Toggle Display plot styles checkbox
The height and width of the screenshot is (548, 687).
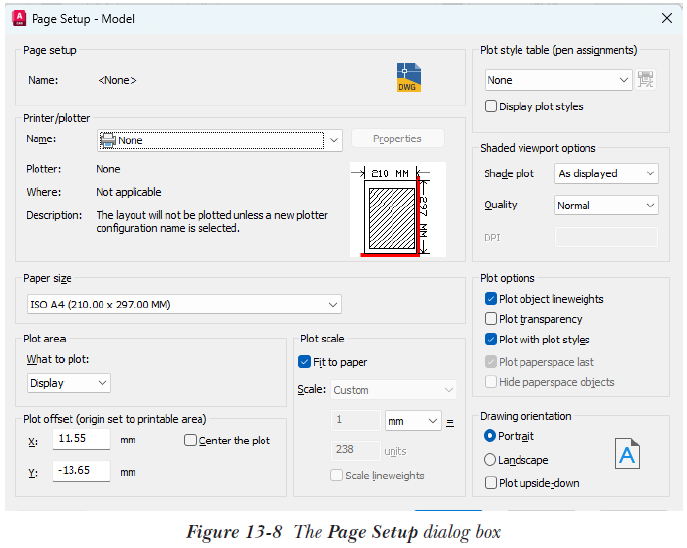click(x=491, y=106)
